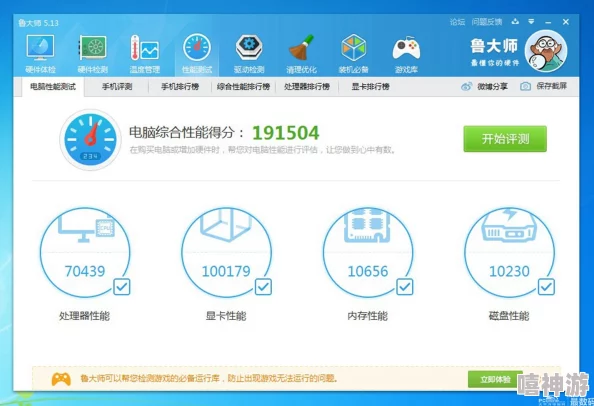Click the 处理器性能 label
Screen dimensions: 594x406
84,316
